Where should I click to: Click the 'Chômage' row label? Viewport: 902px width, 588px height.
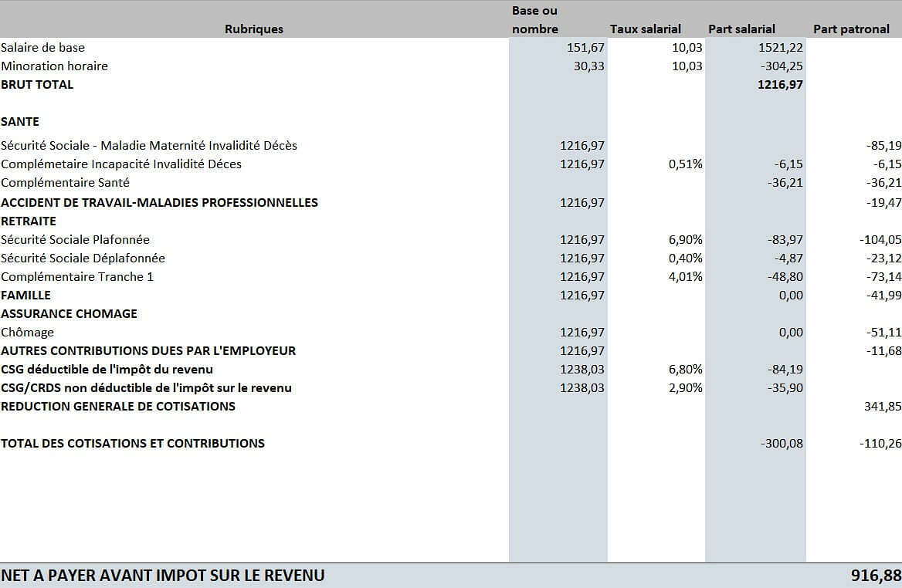click(x=27, y=333)
